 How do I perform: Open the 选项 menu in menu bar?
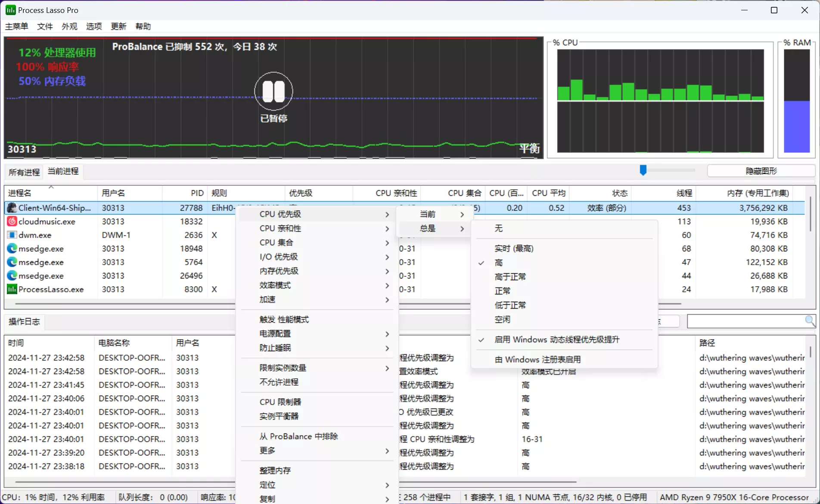click(x=94, y=26)
